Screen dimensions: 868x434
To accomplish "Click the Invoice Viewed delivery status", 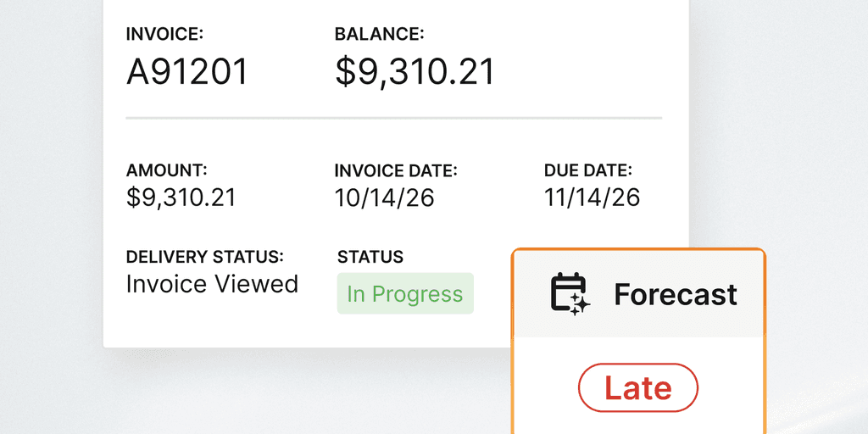I will tap(212, 284).
